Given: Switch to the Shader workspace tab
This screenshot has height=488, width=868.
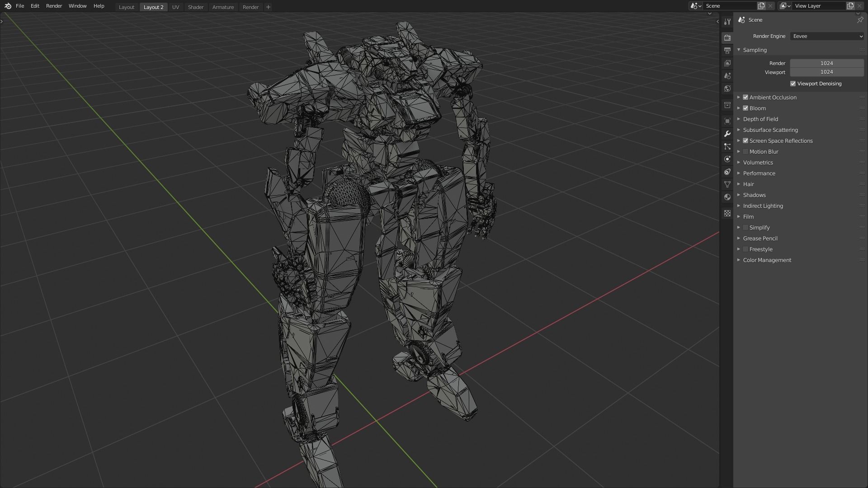Looking at the screenshot, I should 196,7.
